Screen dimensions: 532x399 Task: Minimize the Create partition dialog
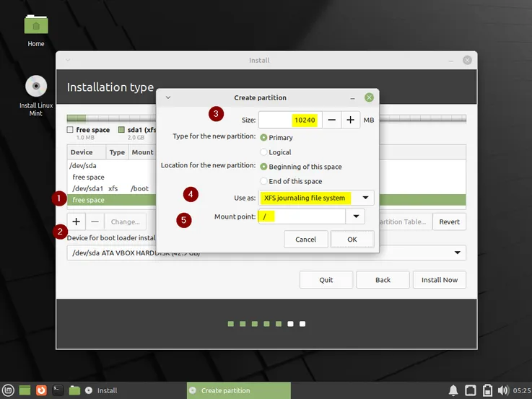[x=352, y=98]
